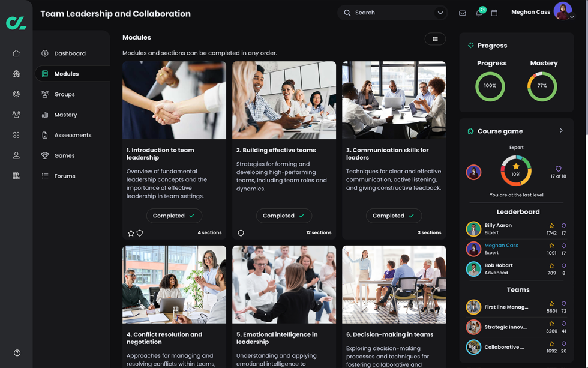This screenshot has width=588, height=368.
Task: Toggle Completed status on Introduction to team leadership
Action: tap(174, 216)
